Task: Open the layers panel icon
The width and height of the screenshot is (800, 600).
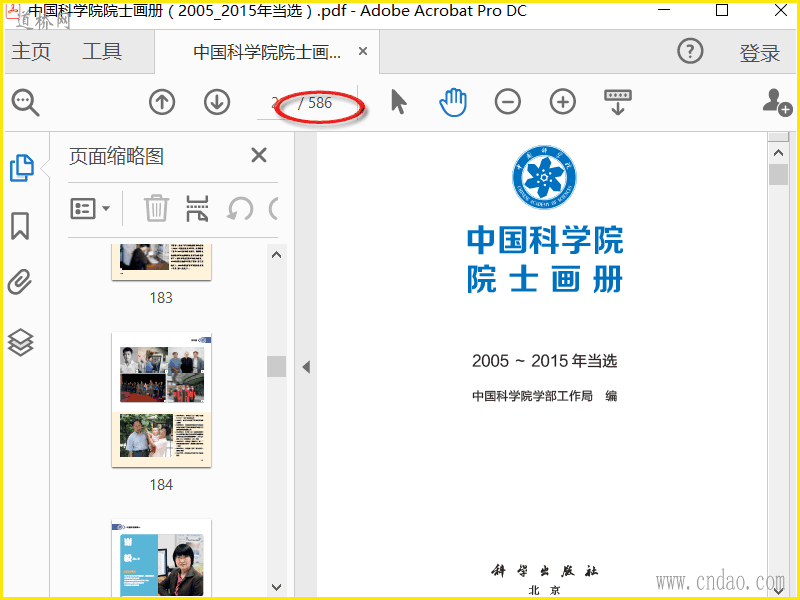Action: 21,342
